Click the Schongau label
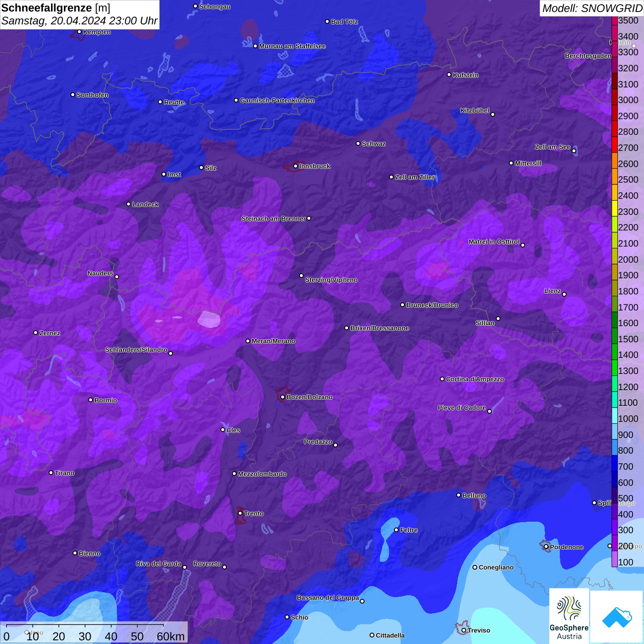 215,6
